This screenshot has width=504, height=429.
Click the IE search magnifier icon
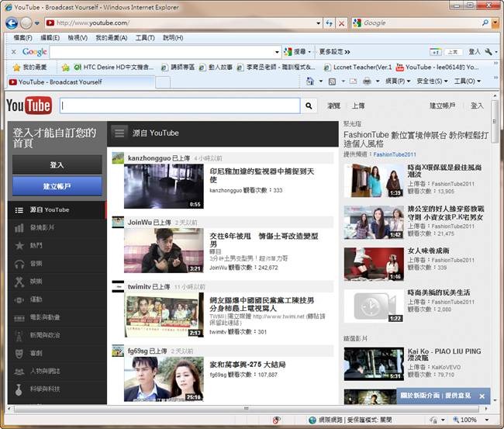click(485, 22)
